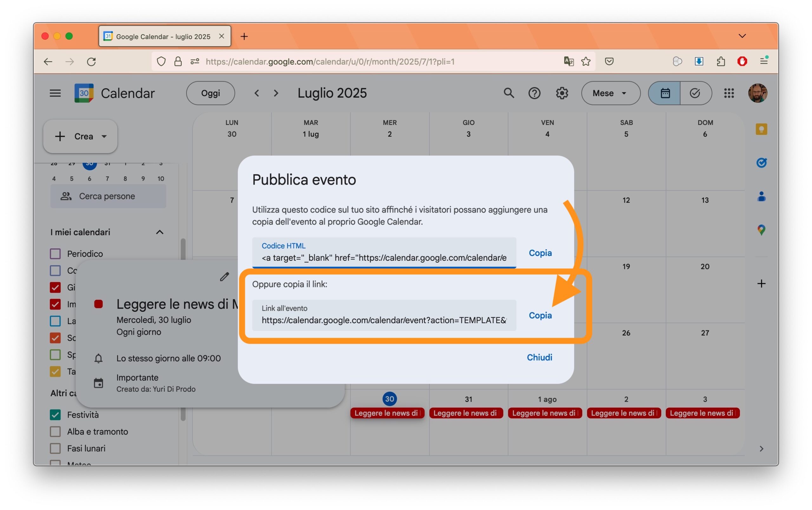
Task: Click the Cerca persone search field
Action: click(x=108, y=196)
